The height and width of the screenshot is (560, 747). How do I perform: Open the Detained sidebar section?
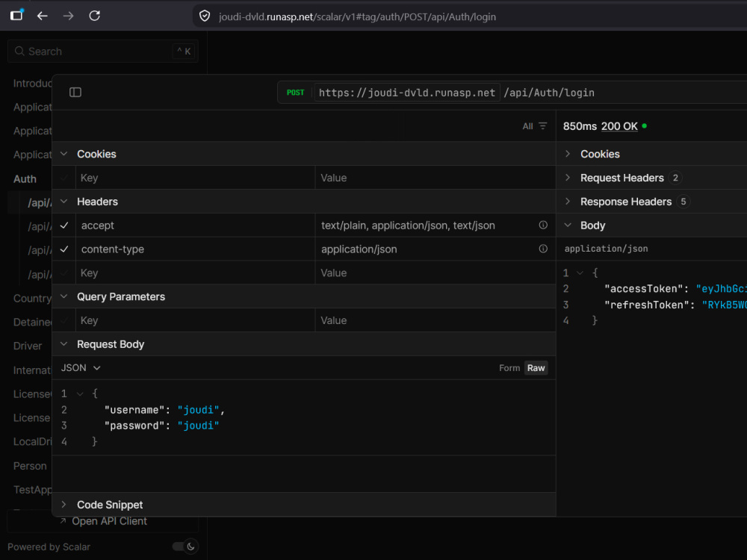[32, 323]
